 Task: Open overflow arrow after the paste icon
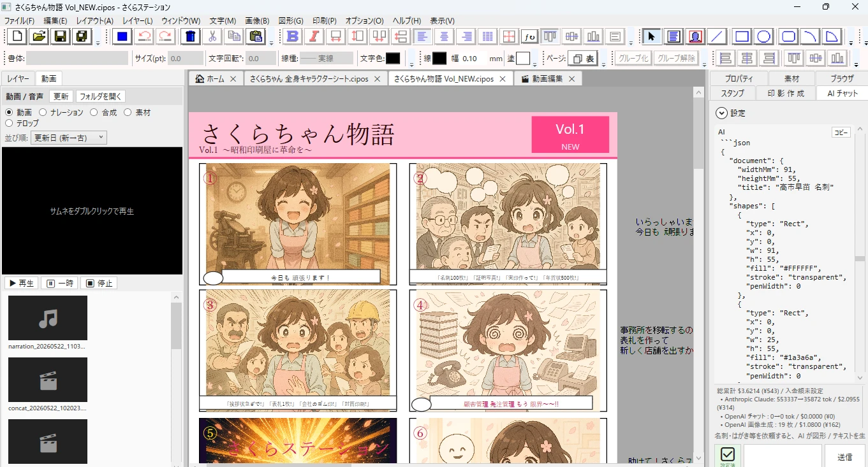pyautogui.click(x=271, y=42)
